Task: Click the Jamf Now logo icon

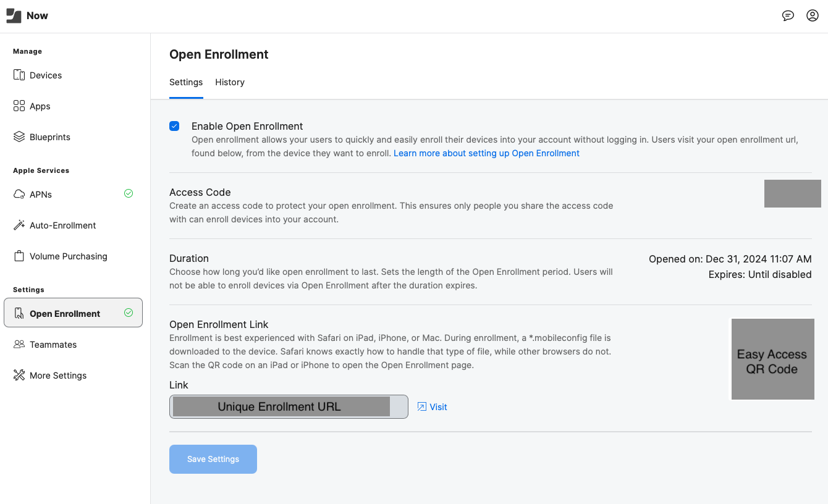Action: [14, 16]
